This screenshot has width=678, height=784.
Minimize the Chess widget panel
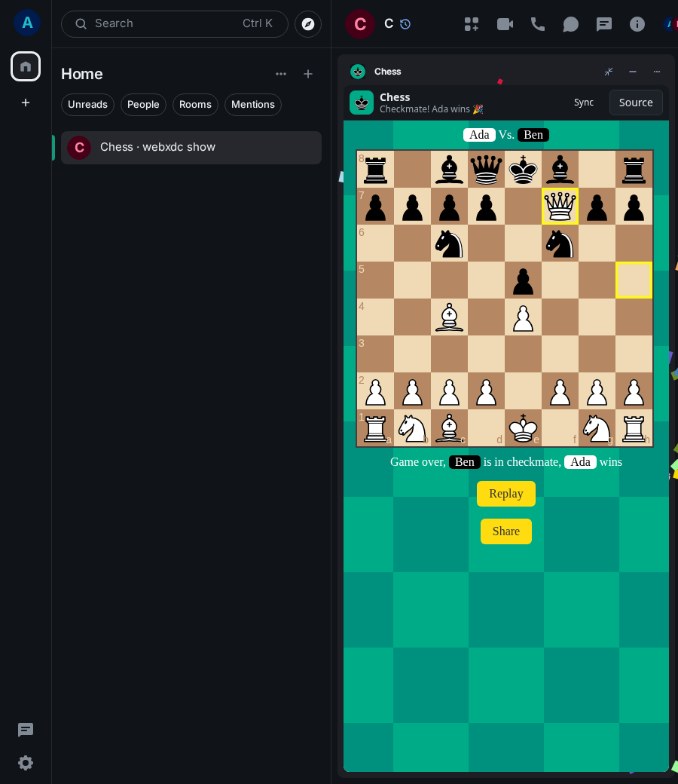[x=633, y=72]
